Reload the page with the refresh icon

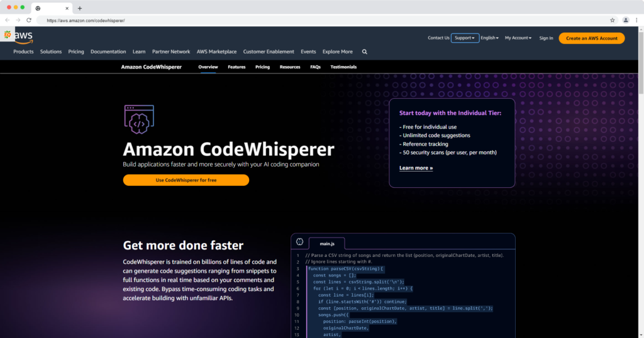29,20
